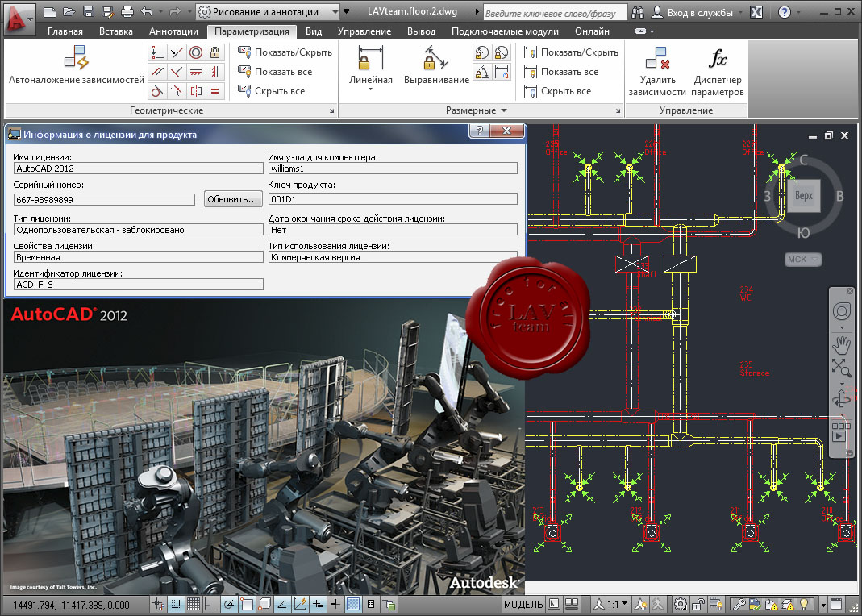This screenshot has width=862, height=616.
Task: Click dimensional Скрыть все button
Action: [558, 91]
